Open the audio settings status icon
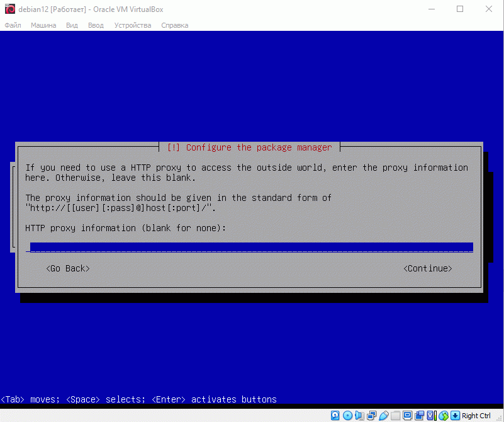The width and height of the screenshot is (504, 422). tap(359, 416)
